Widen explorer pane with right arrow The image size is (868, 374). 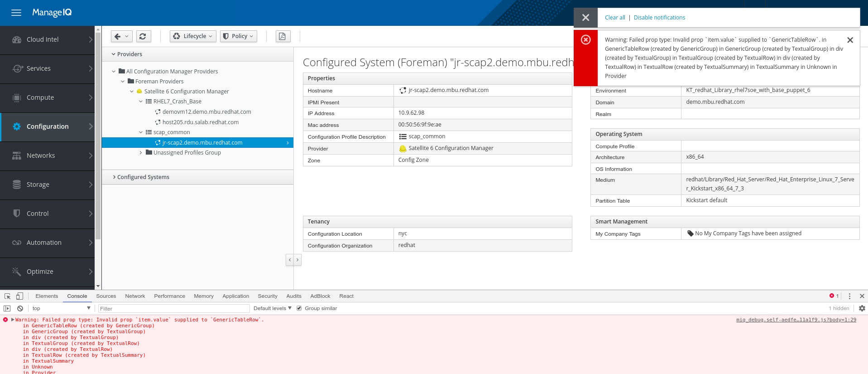(297, 260)
